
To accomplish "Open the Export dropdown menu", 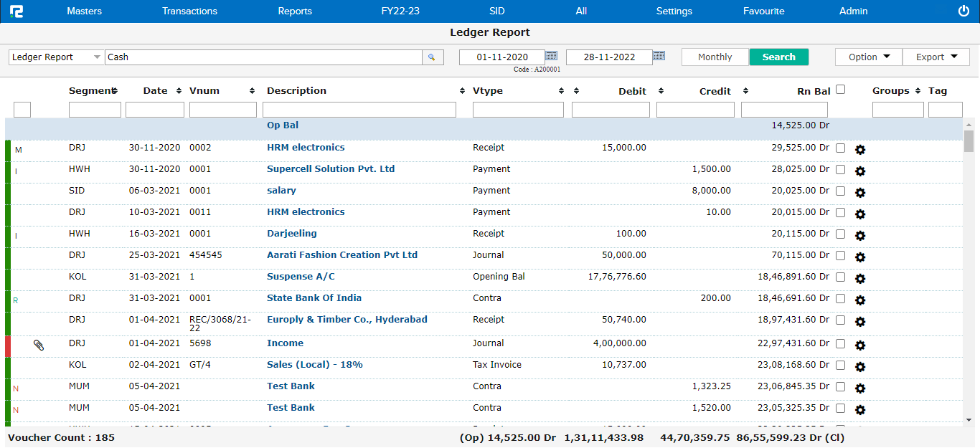I will coord(936,57).
